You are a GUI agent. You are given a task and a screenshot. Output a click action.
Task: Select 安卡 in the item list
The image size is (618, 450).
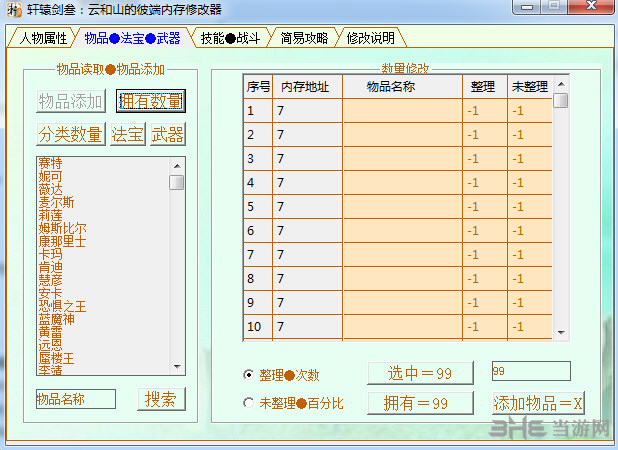point(50,293)
